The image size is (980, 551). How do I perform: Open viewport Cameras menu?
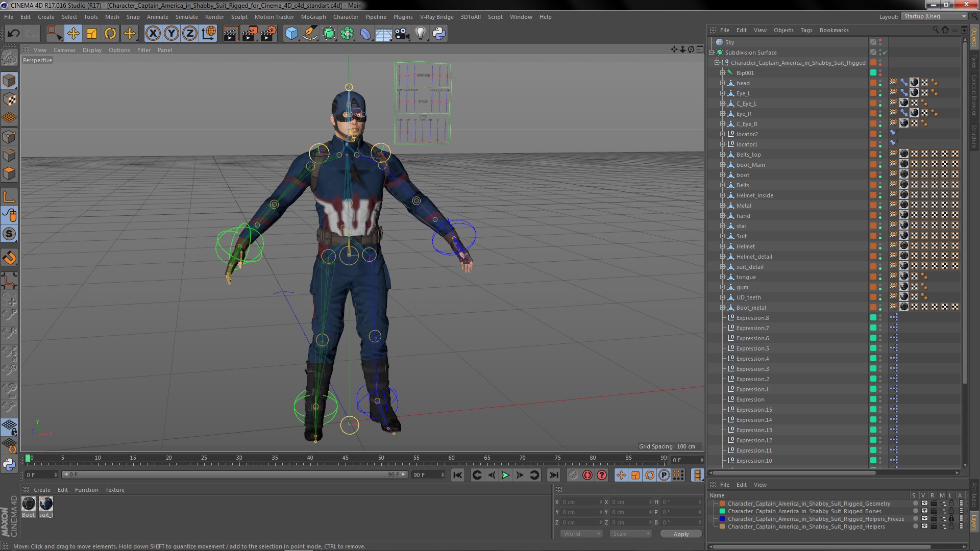click(x=64, y=50)
